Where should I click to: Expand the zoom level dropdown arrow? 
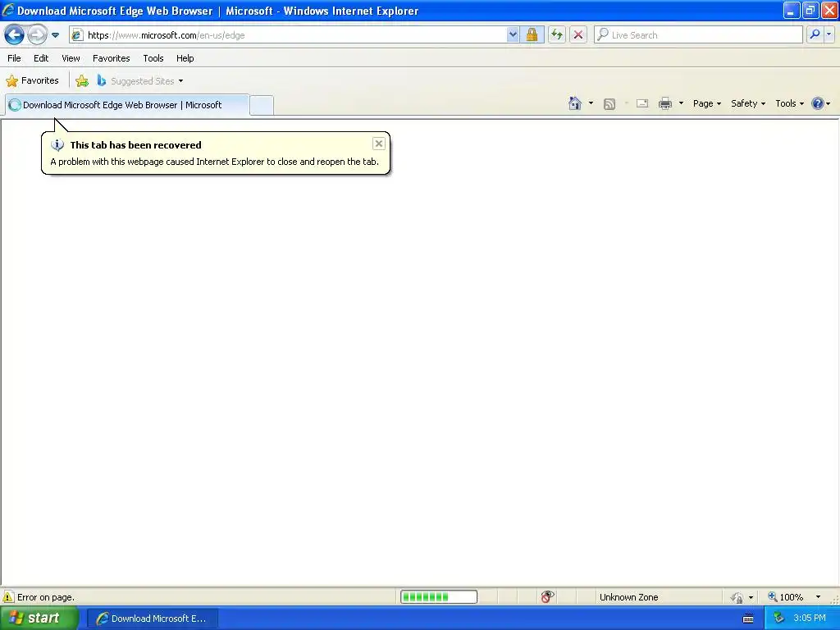coord(818,597)
